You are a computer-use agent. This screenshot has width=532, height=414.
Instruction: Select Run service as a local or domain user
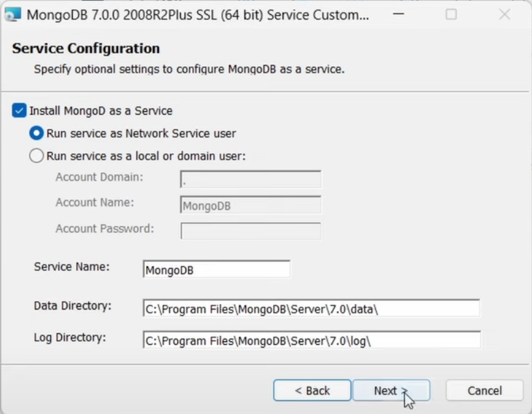[36, 156]
